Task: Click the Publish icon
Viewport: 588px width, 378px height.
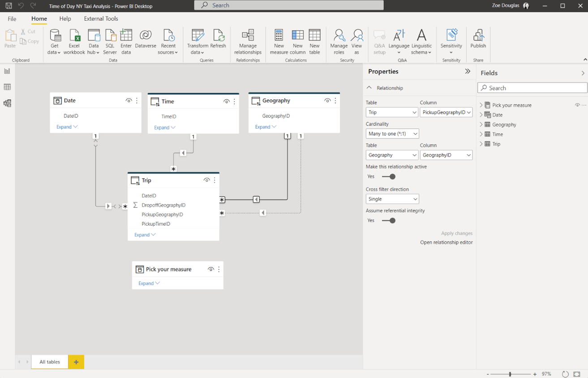Action: pos(478,39)
